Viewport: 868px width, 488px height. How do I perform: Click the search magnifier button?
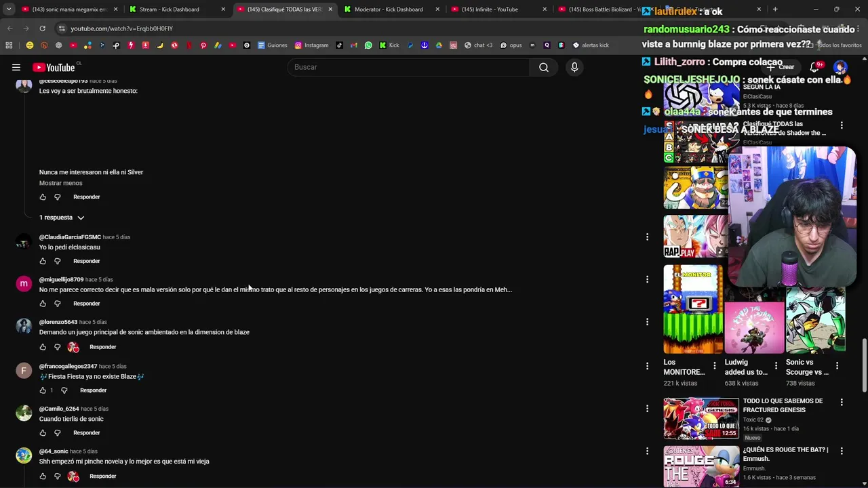(544, 67)
